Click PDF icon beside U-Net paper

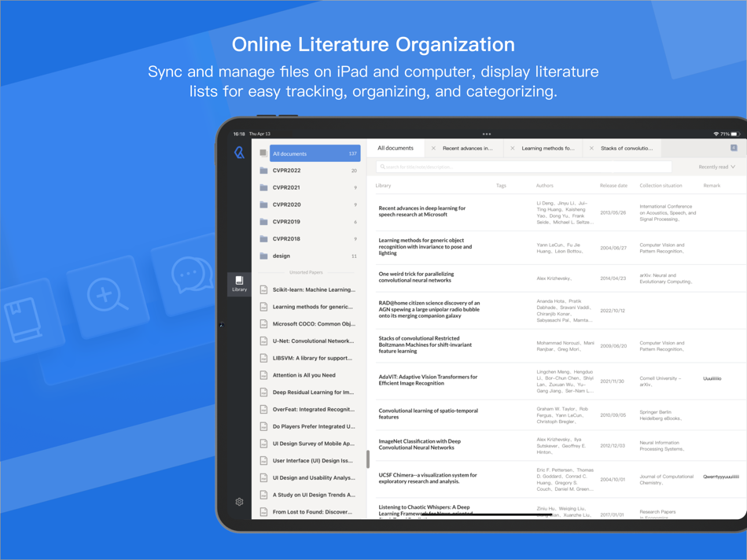[263, 341]
